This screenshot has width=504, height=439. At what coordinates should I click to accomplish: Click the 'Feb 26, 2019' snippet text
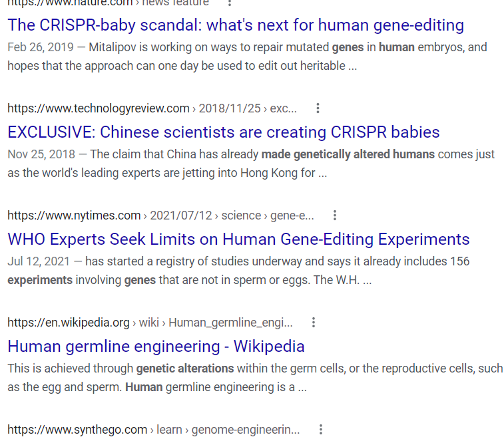click(x=41, y=47)
